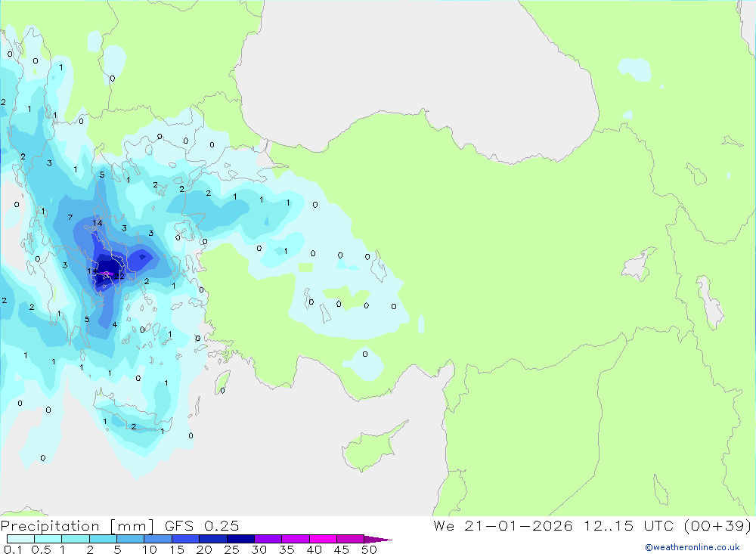Image resolution: width=756 pixels, height=554 pixels.
Task: Choose the 10–15 mm legend color box
Action: (158, 539)
